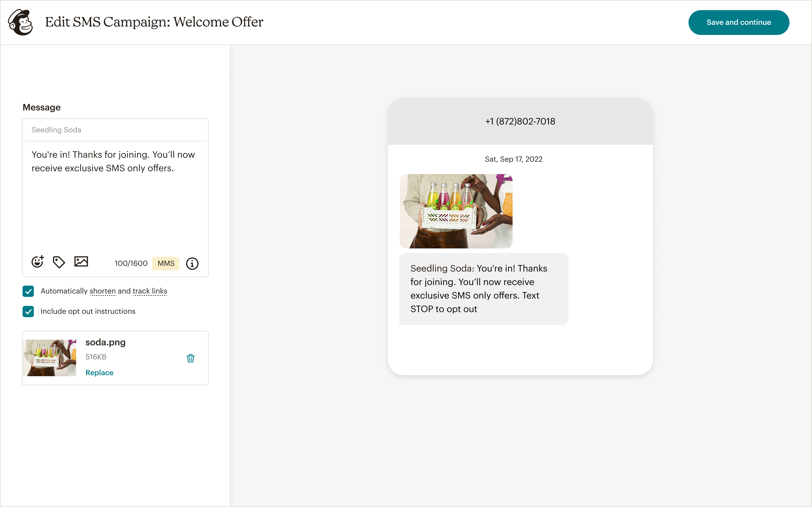
Task: Click the "track links" underlined term
Action: [x=150, y=291]
